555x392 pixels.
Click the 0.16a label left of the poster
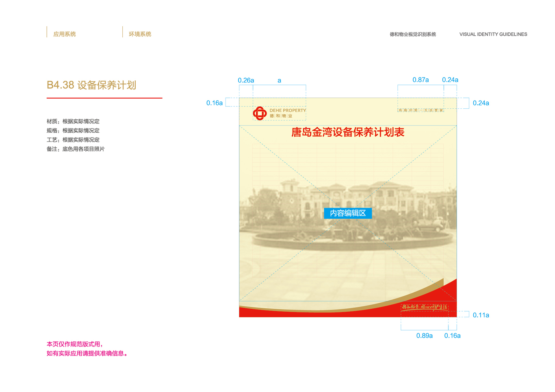tap(215, 103)
